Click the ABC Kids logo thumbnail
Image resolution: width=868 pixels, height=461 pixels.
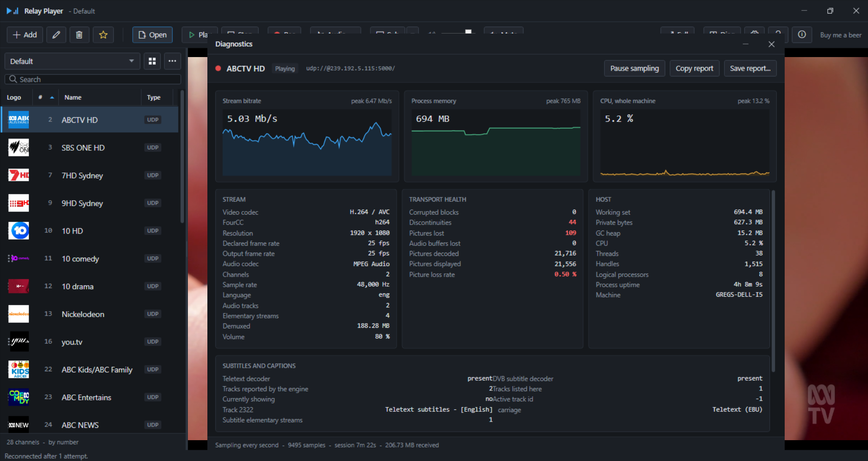click(x=19, y=370)
